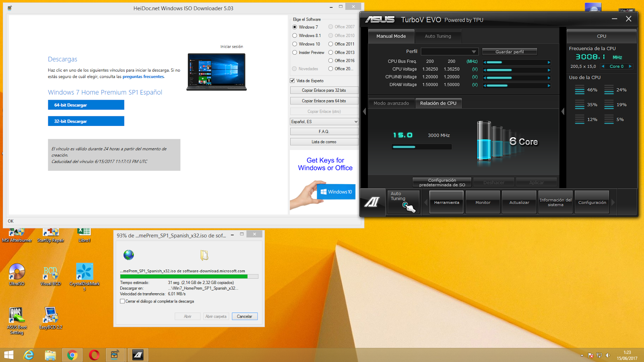Image resolution: width=644 pixels, height=362 pixels.
Task: Select the Relación de CPU tab
Action: (438, 103)
